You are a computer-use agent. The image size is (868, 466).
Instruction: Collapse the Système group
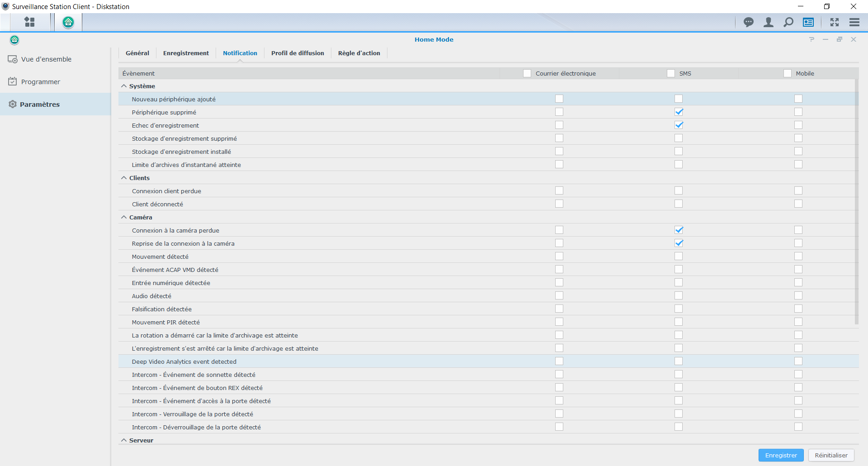click(x=124, y=86)
